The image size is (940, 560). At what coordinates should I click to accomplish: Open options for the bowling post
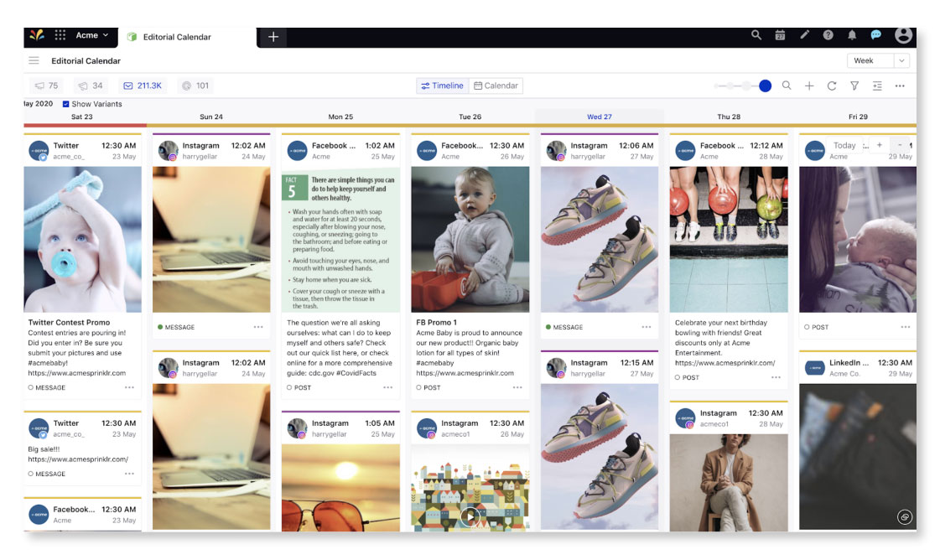click(776, 377)
